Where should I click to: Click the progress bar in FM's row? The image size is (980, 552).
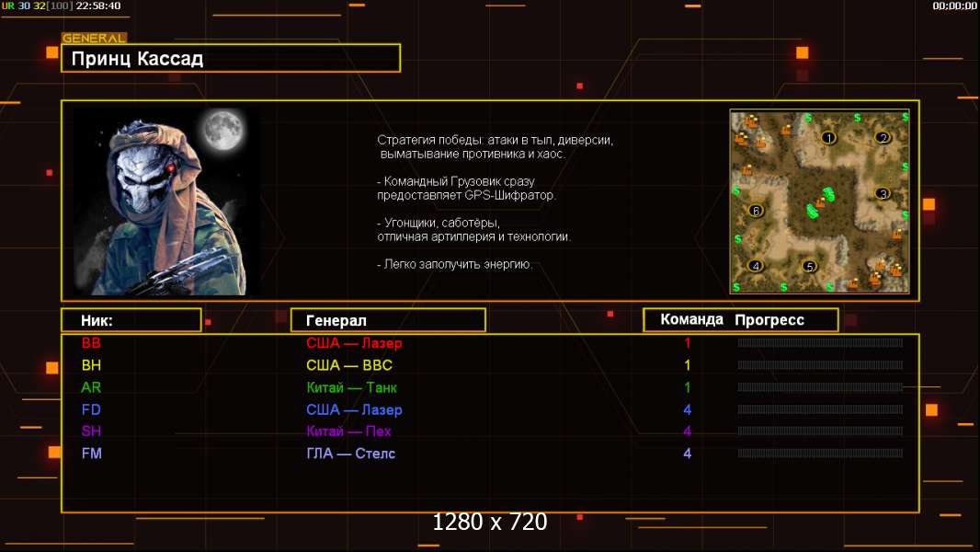coord(820,454)
